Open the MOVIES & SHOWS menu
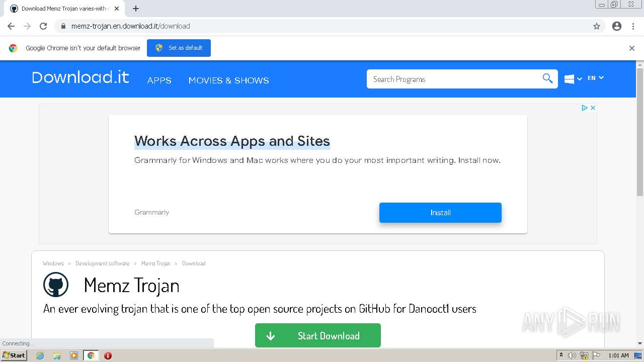Viewport: 644px width, 362px height. click(x=228, y=80)
